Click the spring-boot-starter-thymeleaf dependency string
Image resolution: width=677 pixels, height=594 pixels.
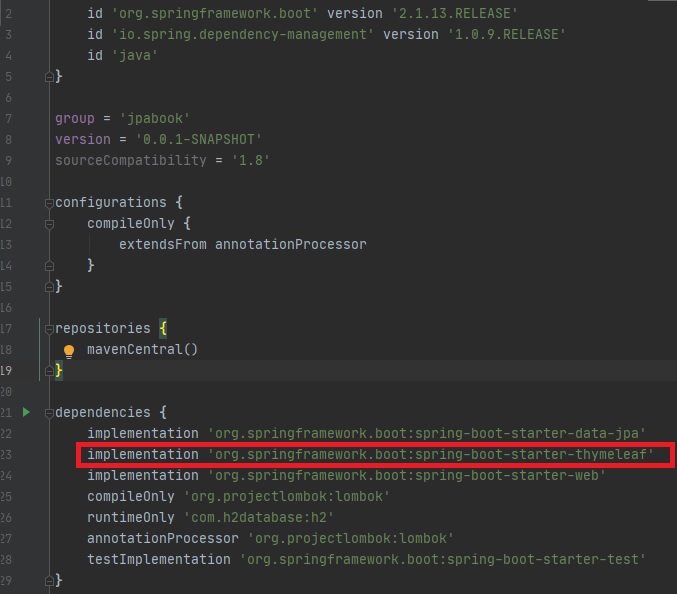click(430, 454)
